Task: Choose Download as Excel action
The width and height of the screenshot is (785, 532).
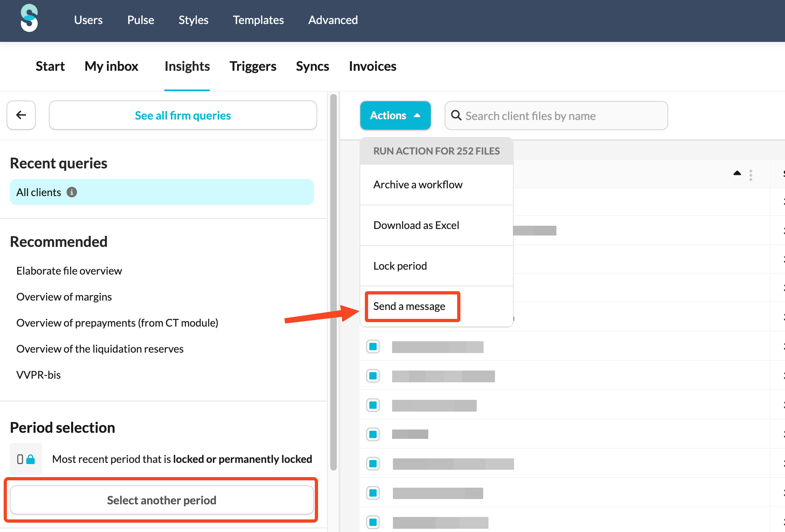Action: point(416,225)
